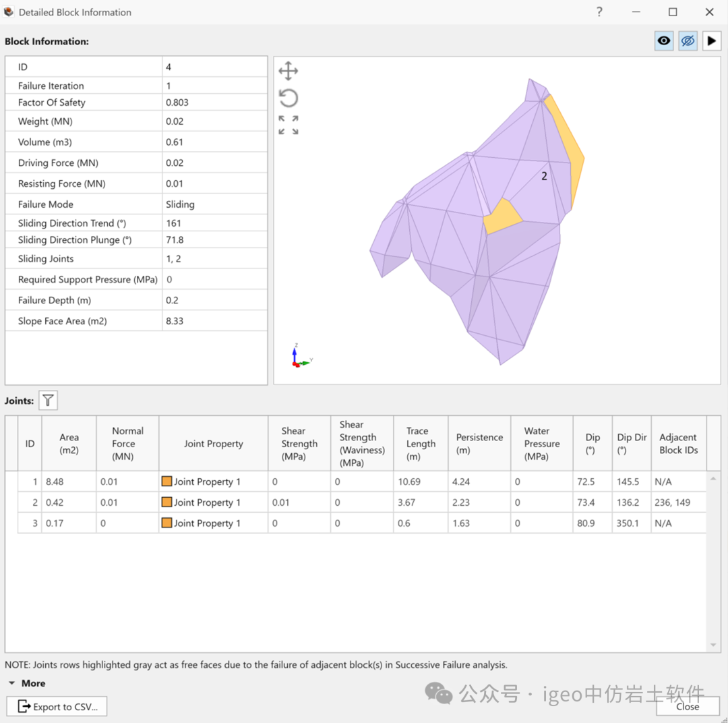
Task: Click the Close button
Action: click(687, 706)
